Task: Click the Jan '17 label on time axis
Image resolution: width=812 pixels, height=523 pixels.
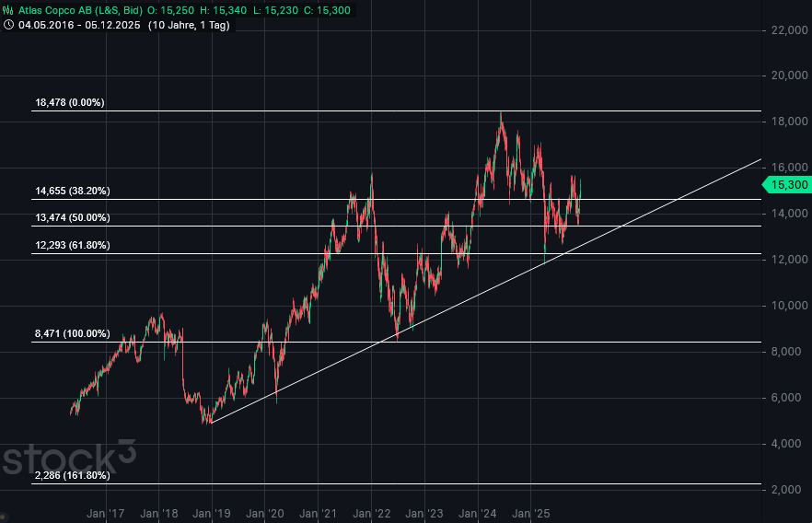Action: pos(107,513)
